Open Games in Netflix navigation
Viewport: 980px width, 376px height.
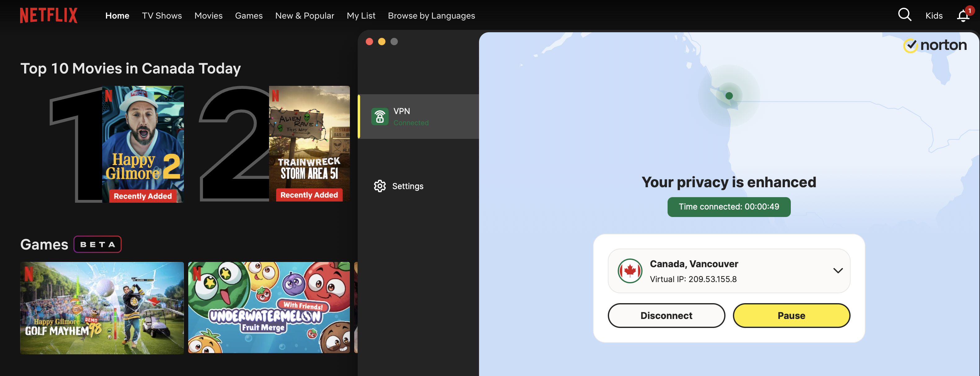tap(248, 15)
